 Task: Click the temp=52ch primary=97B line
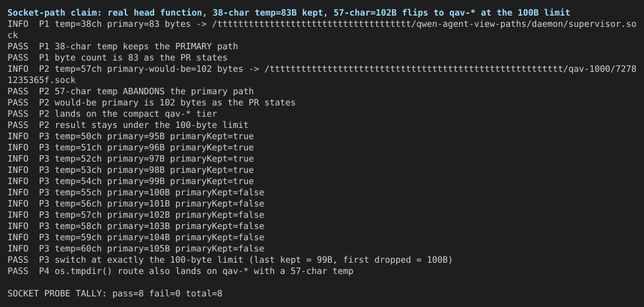tap(130, 159)
